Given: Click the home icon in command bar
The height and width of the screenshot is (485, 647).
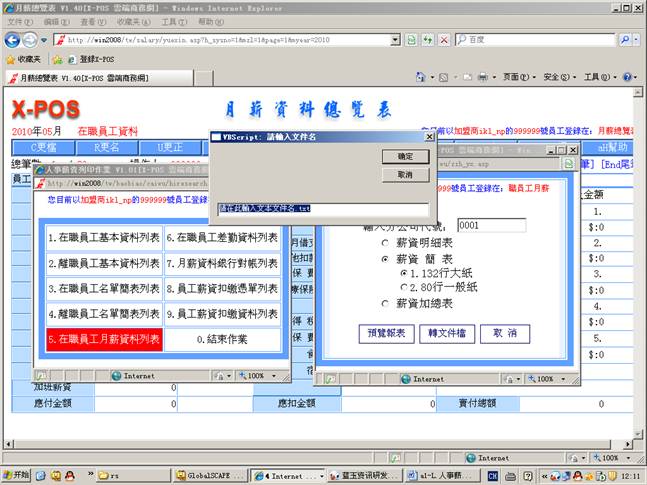Looking at the screenshot, I should click(419, 77).
